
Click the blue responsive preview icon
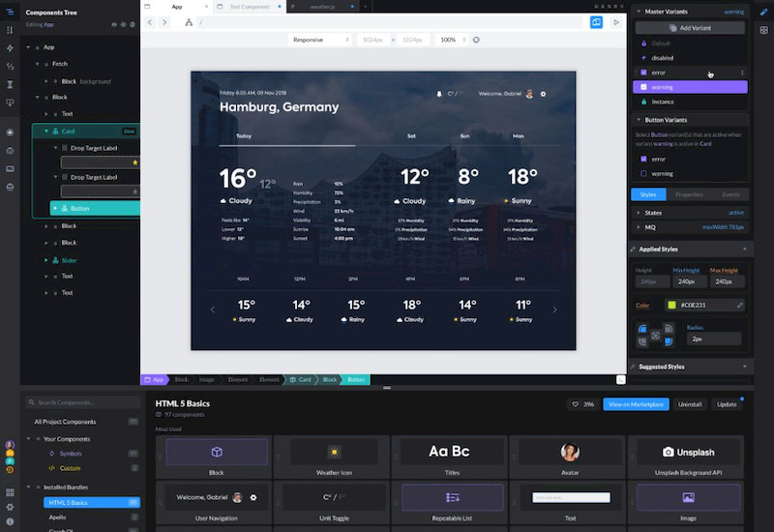pos(596,22)
